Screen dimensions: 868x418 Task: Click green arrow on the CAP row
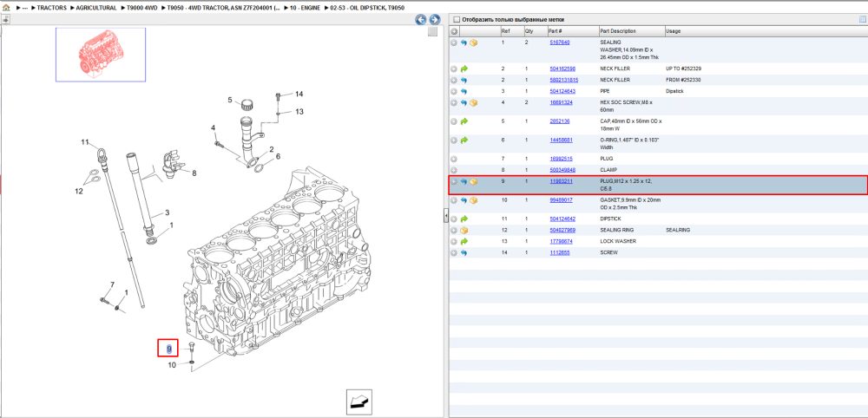pos(464,121)
